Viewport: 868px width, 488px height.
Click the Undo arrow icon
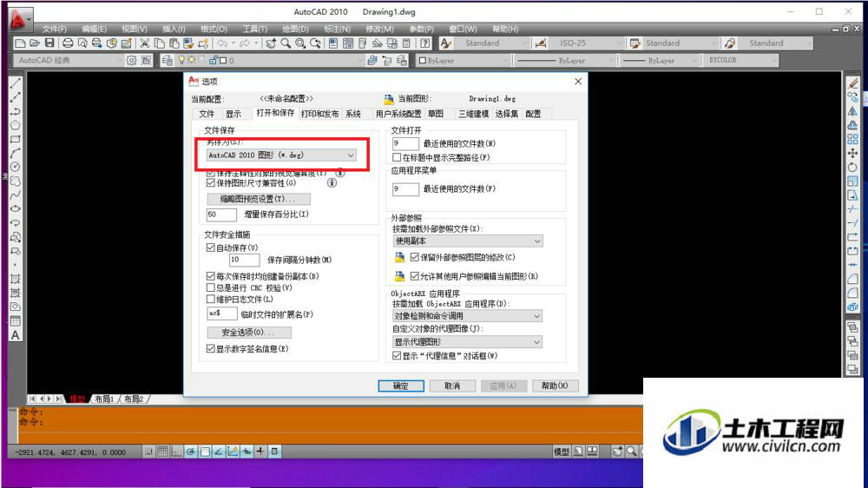pos(222,43)
